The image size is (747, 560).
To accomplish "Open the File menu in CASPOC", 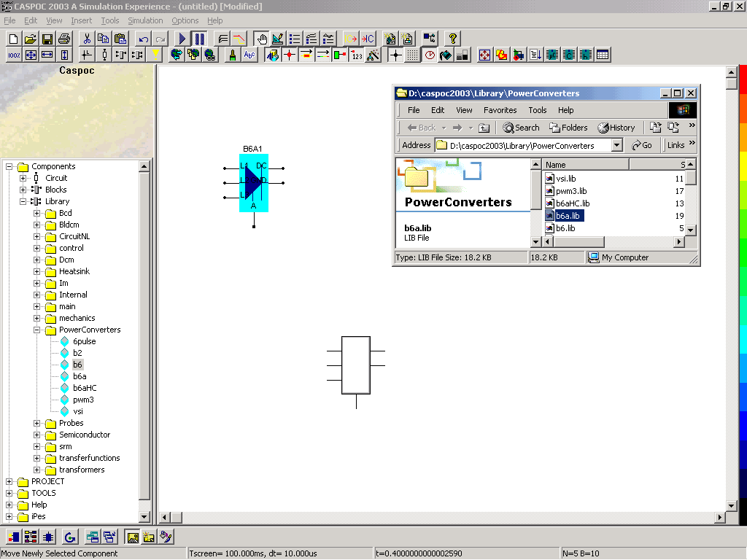I will point(9,20).
